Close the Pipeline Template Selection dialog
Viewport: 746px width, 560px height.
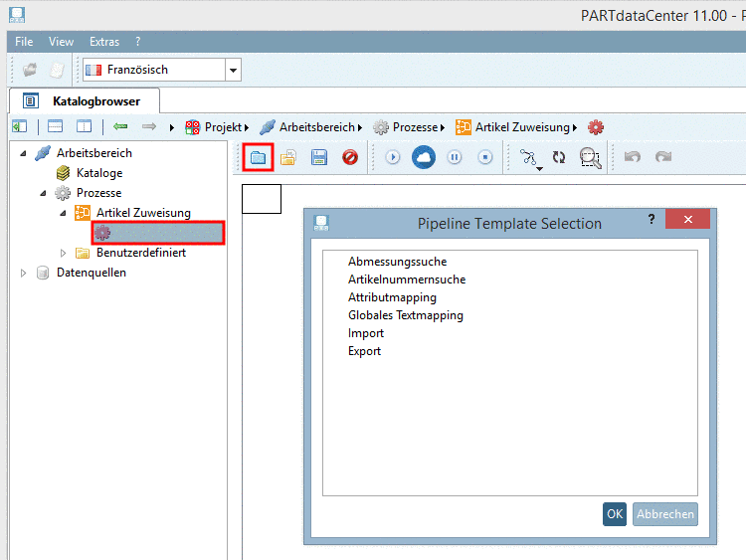coord(688,219)
